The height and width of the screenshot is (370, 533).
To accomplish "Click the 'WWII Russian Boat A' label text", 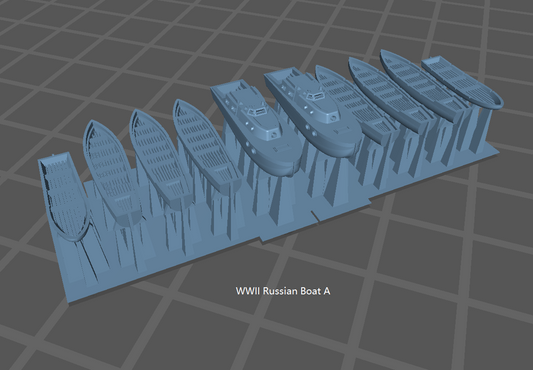I will pyautogui.click(x=283, y=291).
